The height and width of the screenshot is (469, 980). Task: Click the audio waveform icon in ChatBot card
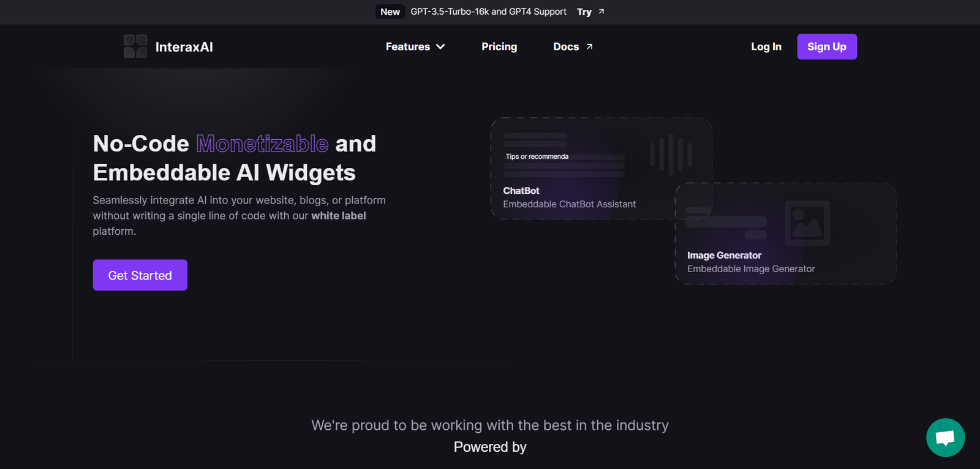[x=671, y=154]
